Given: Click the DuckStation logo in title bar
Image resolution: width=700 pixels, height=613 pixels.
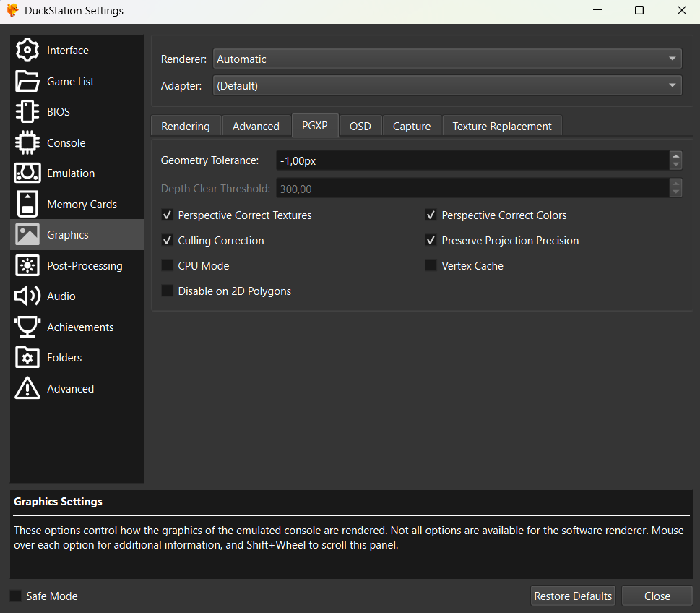Looking at the screenshot, I should (x=12, y=10).
